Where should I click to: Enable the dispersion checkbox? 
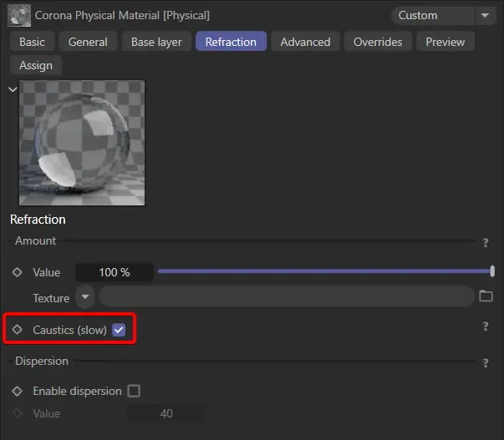tap(134, 391)
